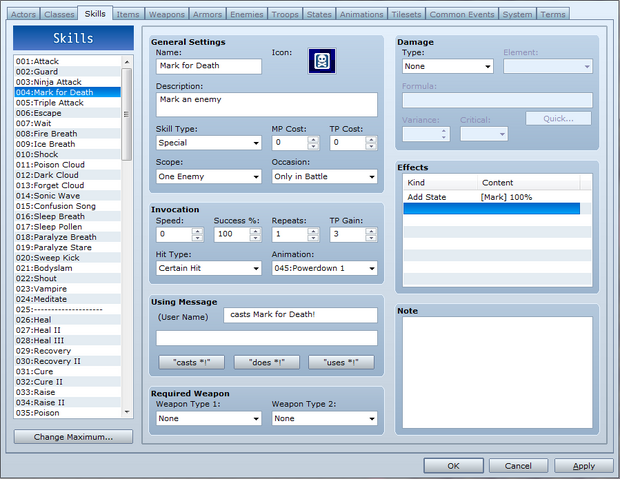The width and height of the screenshot is (620, 479).
Task: Open the Scope dropdown
Action: [209, 176]
